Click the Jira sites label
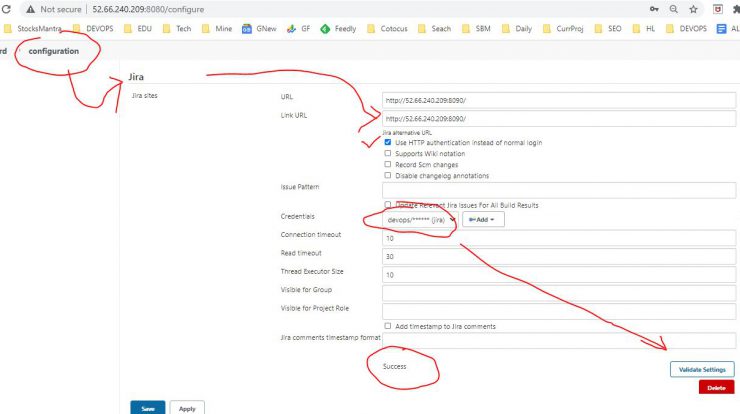Screen dimensions: 740x414 tap(144, 95)
